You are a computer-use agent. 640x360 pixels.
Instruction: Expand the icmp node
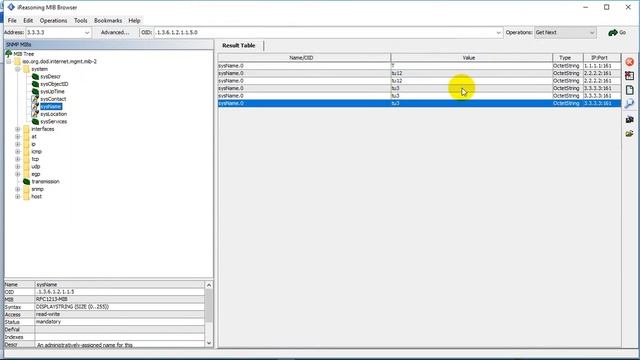(18, 151)
